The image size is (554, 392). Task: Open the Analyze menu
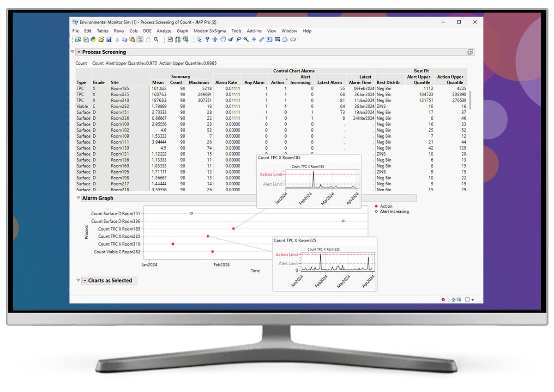pos(164,31)
